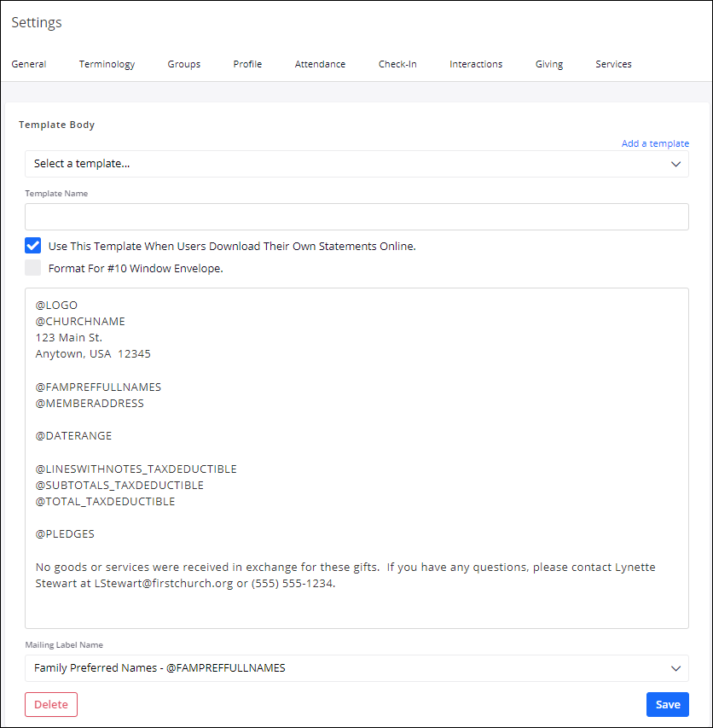Switch to the Terminology tab

point(107,64)
